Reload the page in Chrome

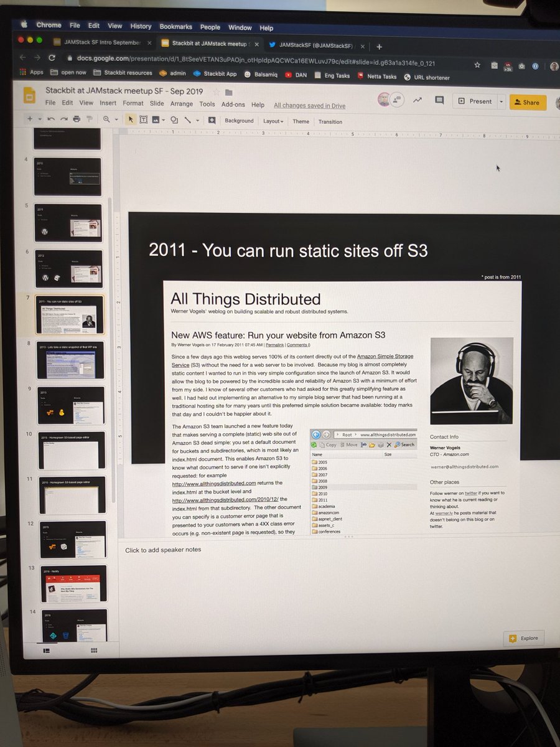pos(52,57)
